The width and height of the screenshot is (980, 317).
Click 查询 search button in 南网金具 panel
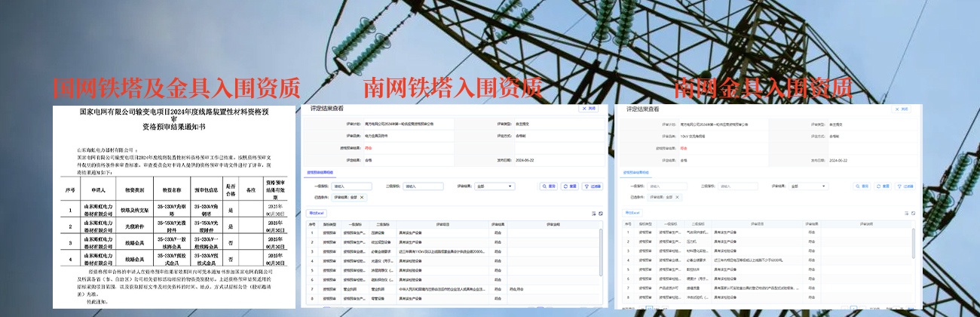862,186
